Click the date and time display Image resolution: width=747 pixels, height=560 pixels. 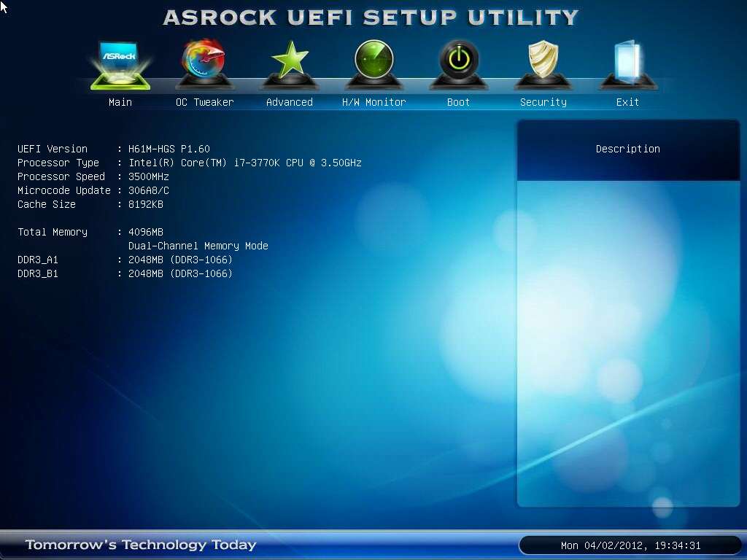click(630, 545)
